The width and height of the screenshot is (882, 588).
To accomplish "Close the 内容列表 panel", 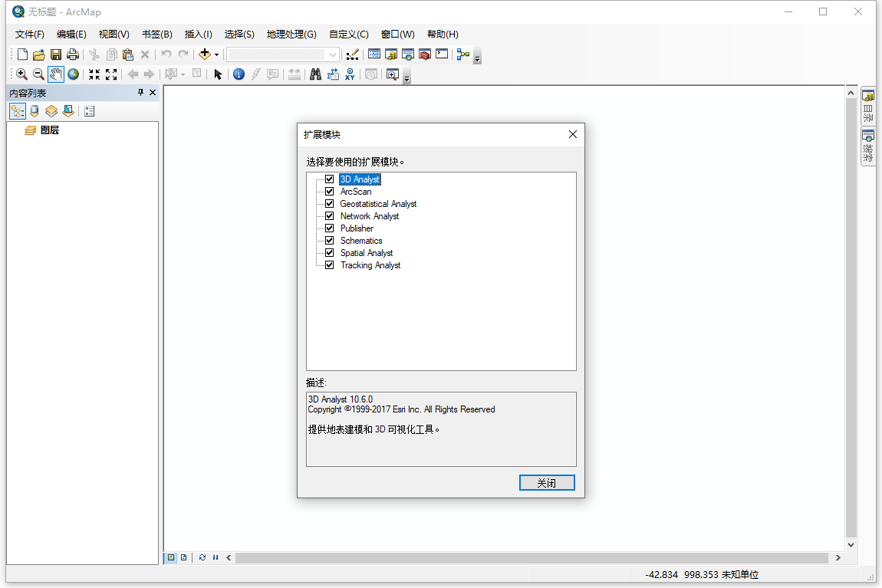I will (x=153, y=92).
